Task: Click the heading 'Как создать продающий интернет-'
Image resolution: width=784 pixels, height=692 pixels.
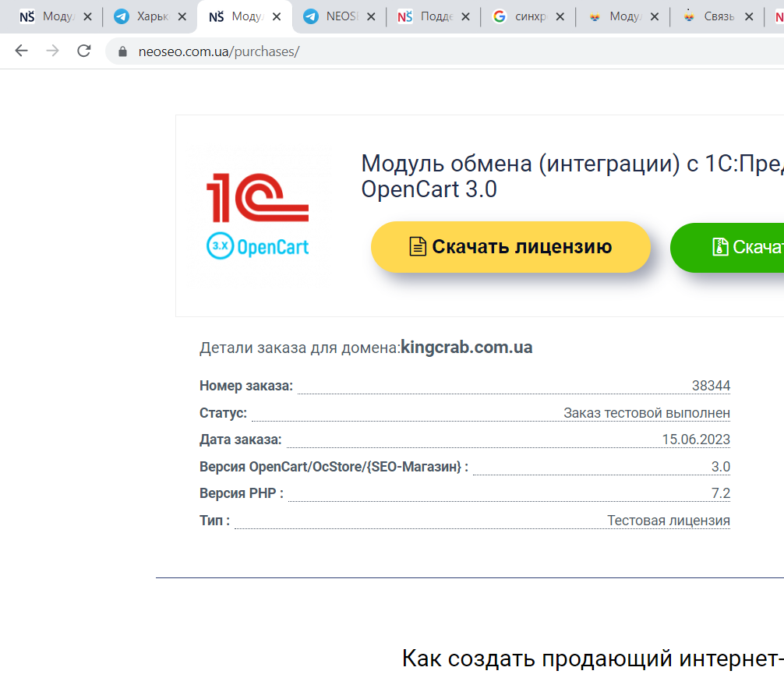Action: [592, 658]
